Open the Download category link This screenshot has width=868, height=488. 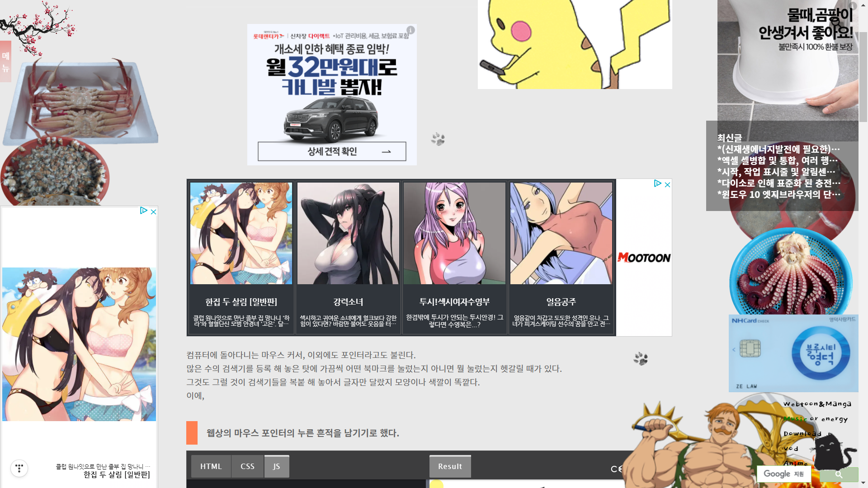click(802, 434)
